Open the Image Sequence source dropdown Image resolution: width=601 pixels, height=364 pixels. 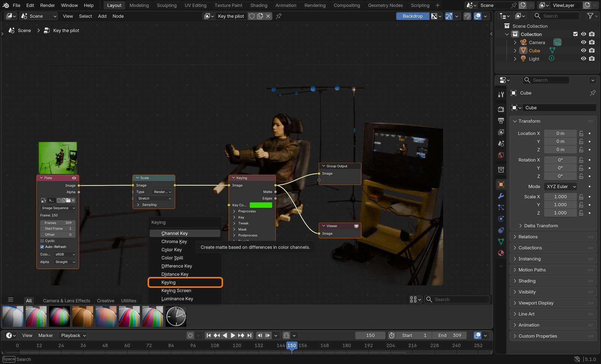click(x=58, y=208)
